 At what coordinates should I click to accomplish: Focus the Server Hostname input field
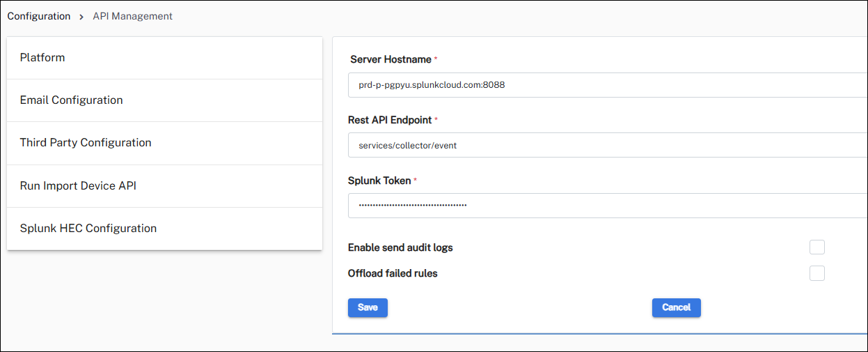point(606,85)
